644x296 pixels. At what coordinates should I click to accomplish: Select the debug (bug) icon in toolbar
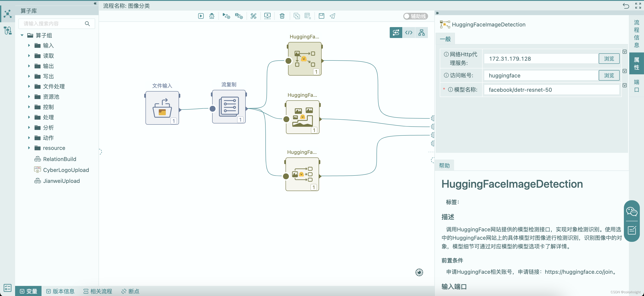pos(212,16)
